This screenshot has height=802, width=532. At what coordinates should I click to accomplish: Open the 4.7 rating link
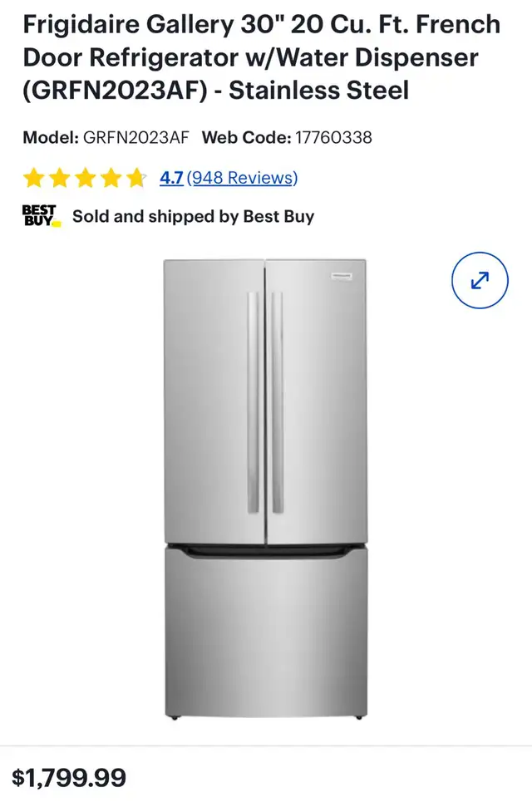[x=171, y=178]
